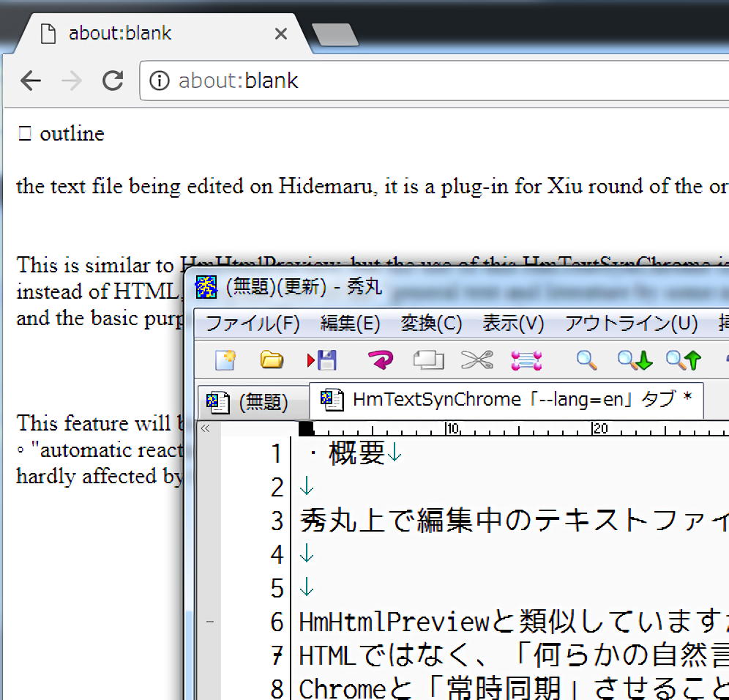Click the line starting with HTMLではなく
Image resolution: width=729 pixels, height=700 pixels.
515,656
